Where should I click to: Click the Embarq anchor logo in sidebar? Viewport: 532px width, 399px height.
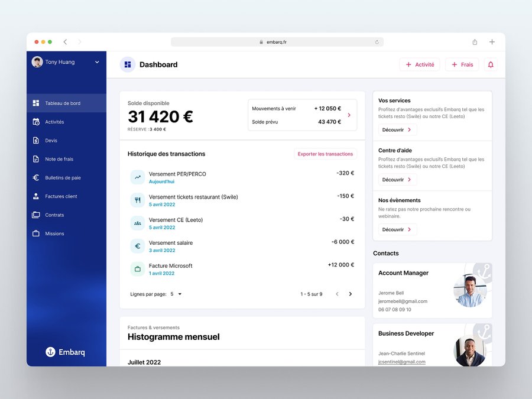coord(51,352)
